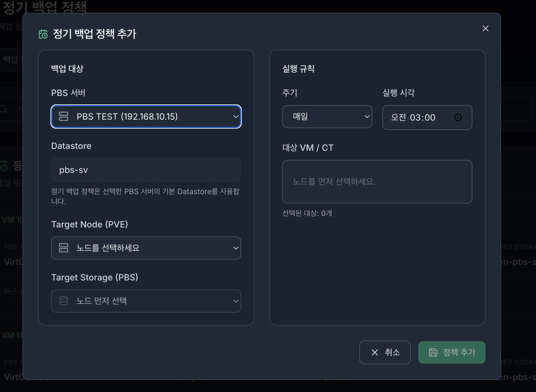This screenshot has height=392, width=536.
Task: Open the 주기 frequency dropdown showing 매일
Action: [327, 117]
